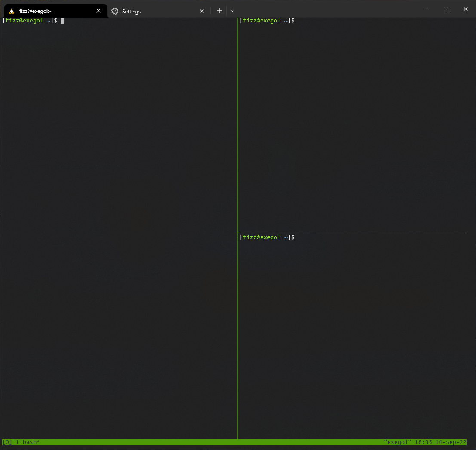Click the Tux penguin icon on the tab
The width and height of the screenshot is (476, 450).
(12, 11)
